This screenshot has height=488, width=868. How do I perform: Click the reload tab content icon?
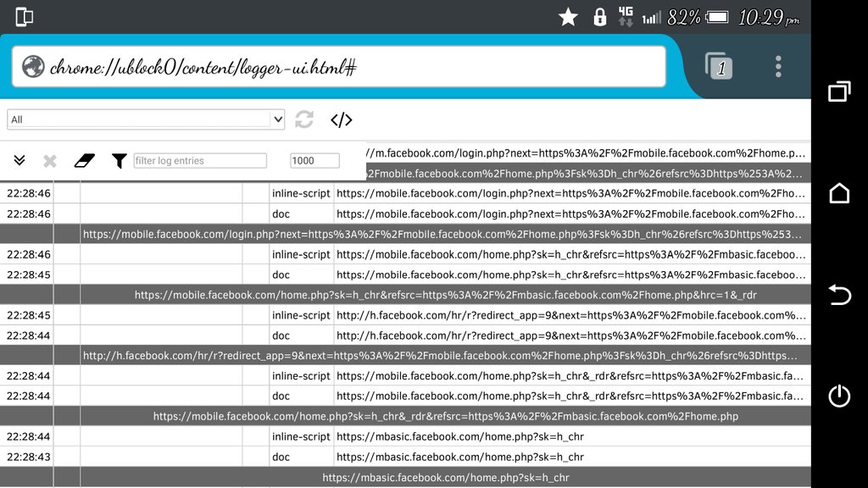[x=304, y=119]
